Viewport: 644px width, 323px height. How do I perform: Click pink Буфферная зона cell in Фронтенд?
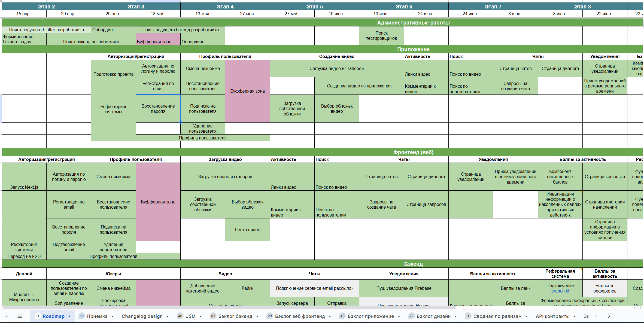158,202
